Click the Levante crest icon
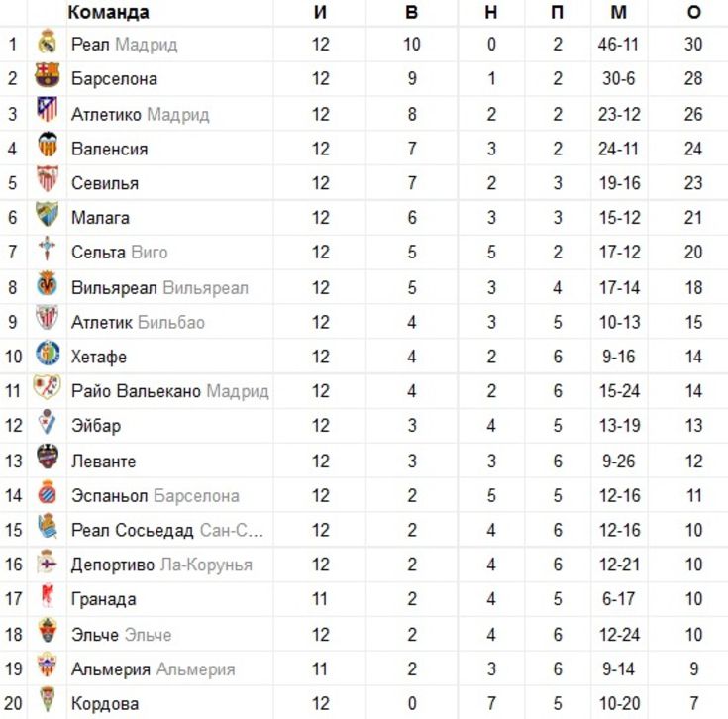This screenshot has width=728, height=719. click(x=48, y=457)
